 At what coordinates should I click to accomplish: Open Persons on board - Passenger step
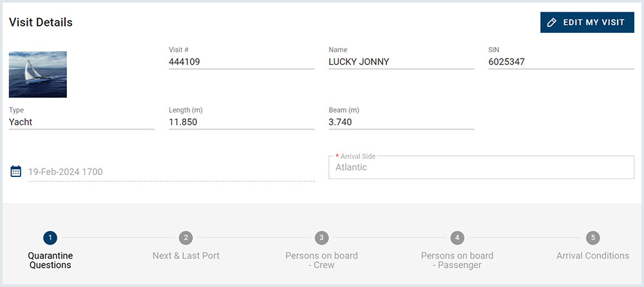(x=457, y=260)
